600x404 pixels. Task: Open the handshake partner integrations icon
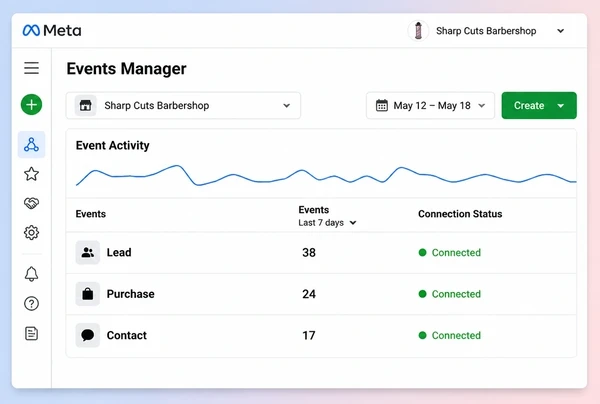(x=31, y=203)
